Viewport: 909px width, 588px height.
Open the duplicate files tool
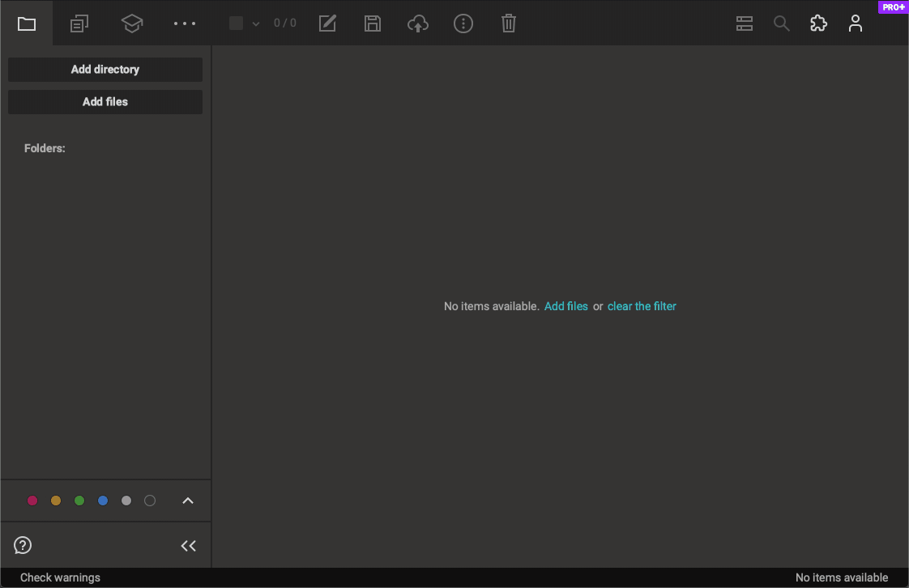pos(79,23)
